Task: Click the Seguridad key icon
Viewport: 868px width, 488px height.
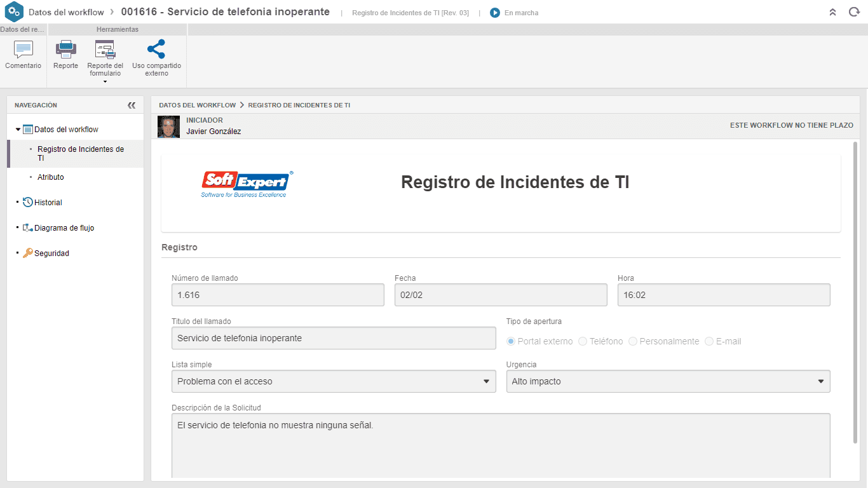Action: tap(27, 253)
